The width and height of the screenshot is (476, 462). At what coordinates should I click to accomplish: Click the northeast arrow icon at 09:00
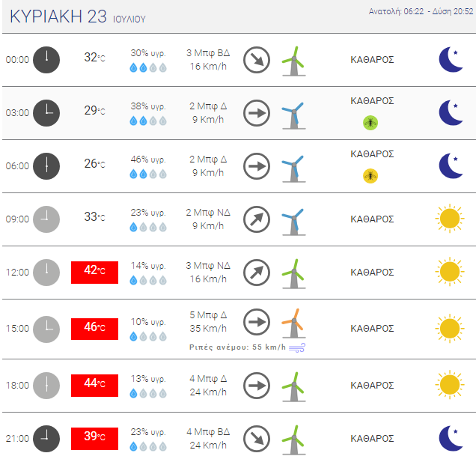click(x=257, y=219)
